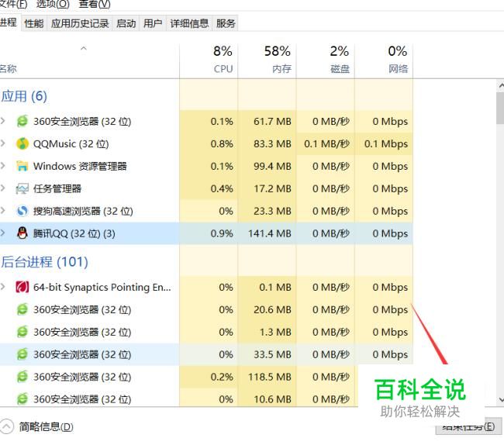Screen dimensions: 504x445
Task: Expand 64-bit Synaptics Pointing entry
Action: tap(3, 287)
